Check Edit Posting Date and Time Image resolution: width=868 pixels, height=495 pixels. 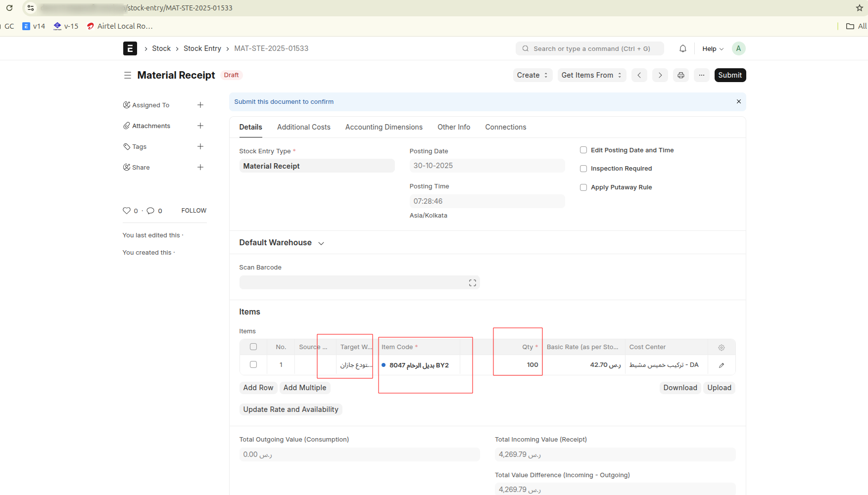click(x=583, y=149)
